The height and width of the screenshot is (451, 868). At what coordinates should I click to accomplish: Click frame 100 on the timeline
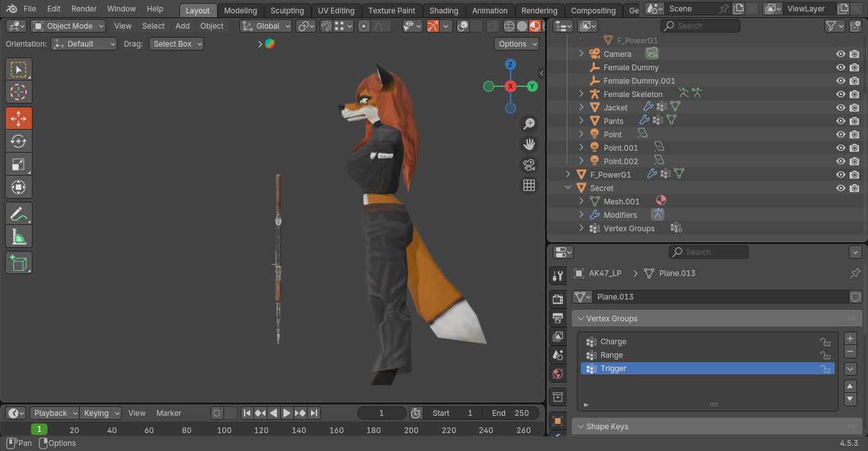[224, 430]
